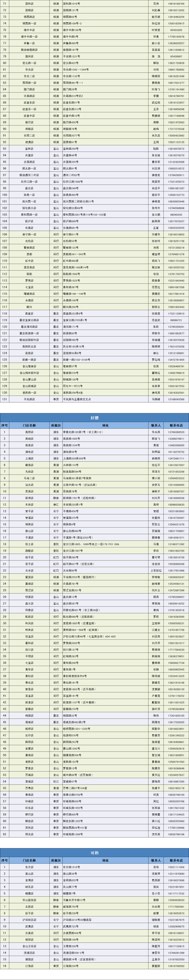Click the store name 华山医院店

(29, 900)
